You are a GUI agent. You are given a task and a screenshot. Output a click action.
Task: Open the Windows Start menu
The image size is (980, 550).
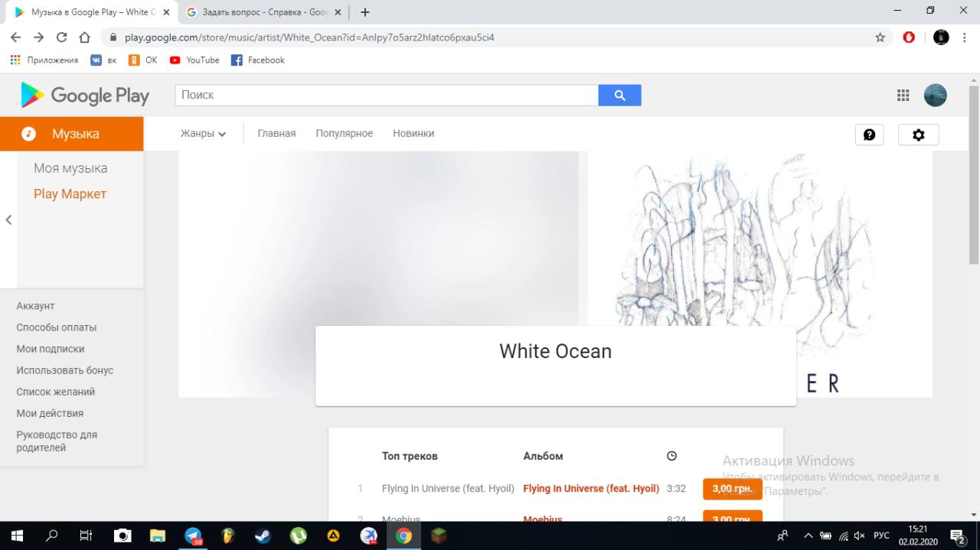pos(16,535)
